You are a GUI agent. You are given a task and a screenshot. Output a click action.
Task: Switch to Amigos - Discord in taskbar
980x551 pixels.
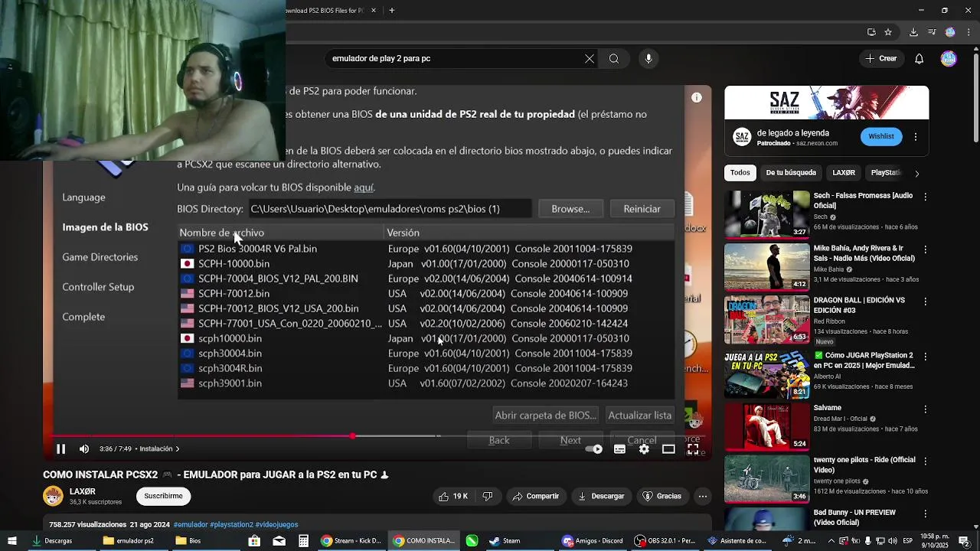(x=593, y=541)
